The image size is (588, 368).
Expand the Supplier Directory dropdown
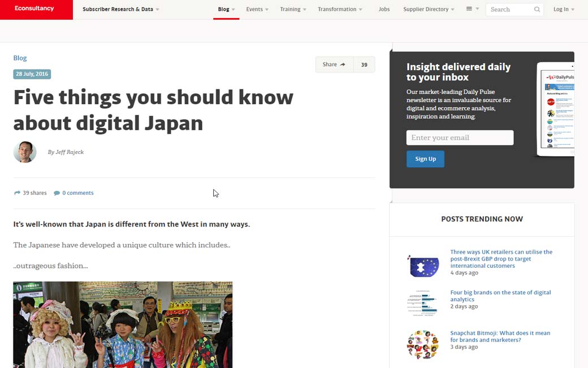coord(429,10)
